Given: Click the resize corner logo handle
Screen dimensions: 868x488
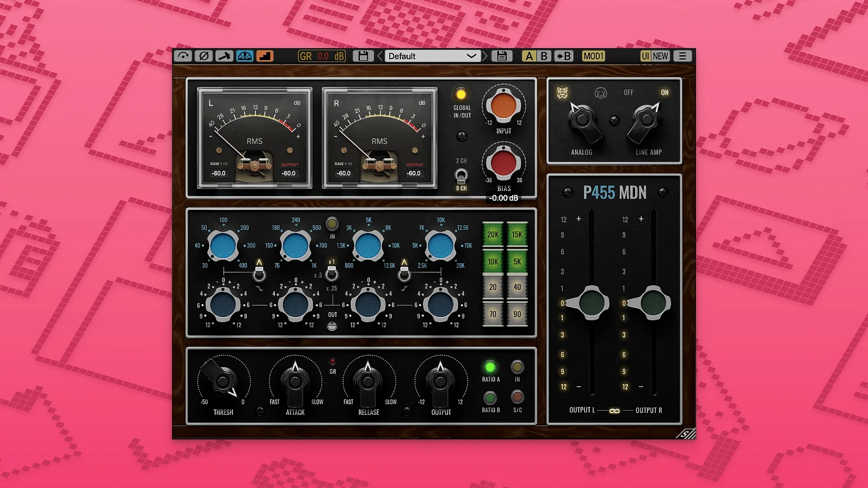Looking at the screenshot, I should (687, 433).
